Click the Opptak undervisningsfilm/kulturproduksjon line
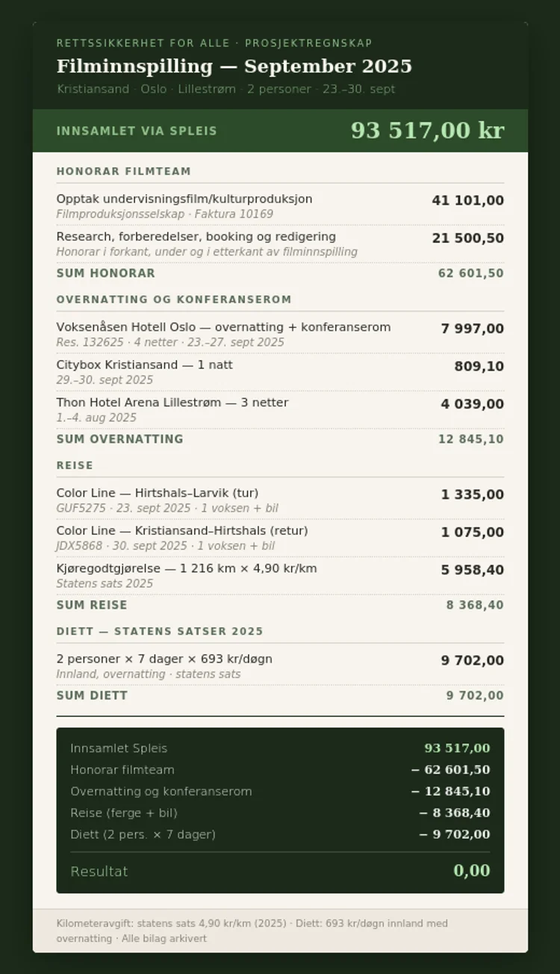 tap(280, 206)
